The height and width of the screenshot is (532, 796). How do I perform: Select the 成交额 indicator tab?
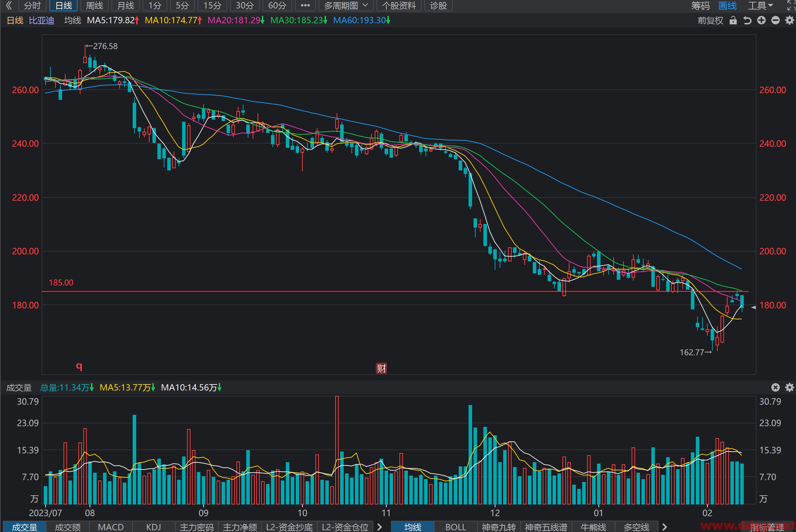68,527
